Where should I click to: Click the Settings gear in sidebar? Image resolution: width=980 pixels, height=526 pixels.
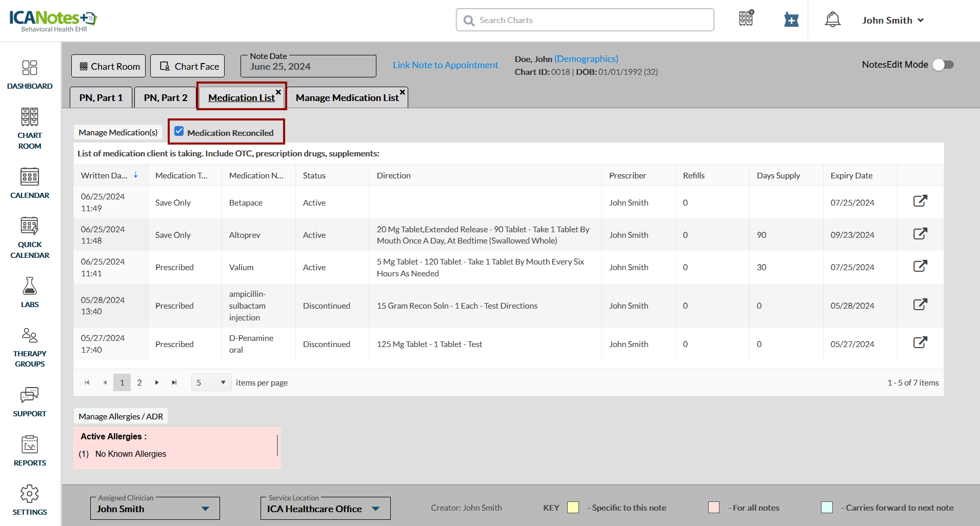30,494
